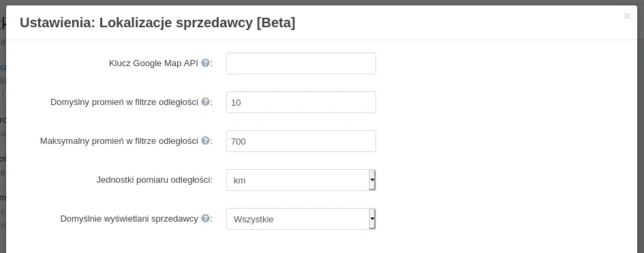Click the arrow on the Wszystkie select
Screen dimensions: 644x253
tap(372, 219)
